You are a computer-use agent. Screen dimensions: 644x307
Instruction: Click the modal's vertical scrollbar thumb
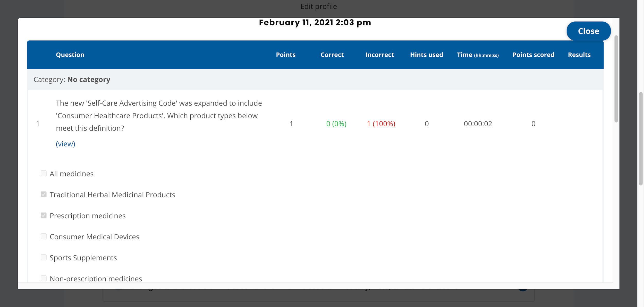point(616,78)
